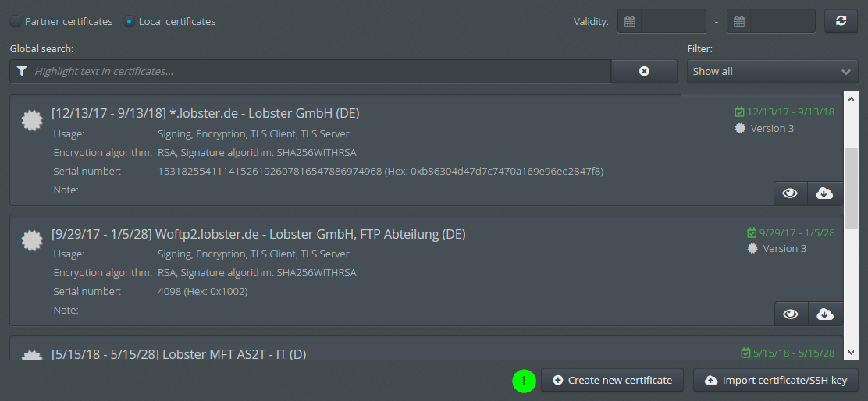
Task: Click the seal icon of *.lobster.de certificate
Action: pyautogui.click(x=32, y=120)
